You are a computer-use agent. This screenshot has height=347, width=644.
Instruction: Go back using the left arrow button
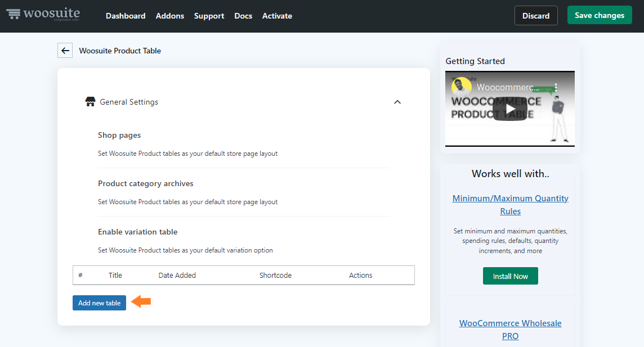pyautogui.click(x=65, y=51)
